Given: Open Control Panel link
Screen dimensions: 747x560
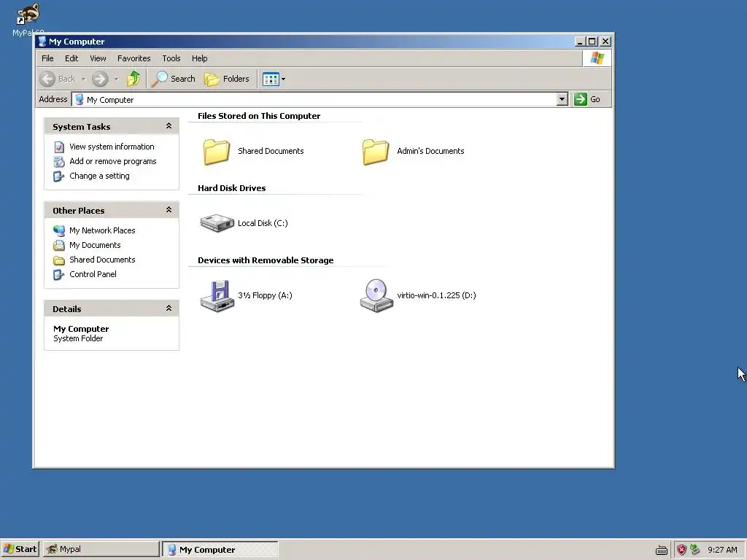Looking at the screenshot, I should 93,274.
